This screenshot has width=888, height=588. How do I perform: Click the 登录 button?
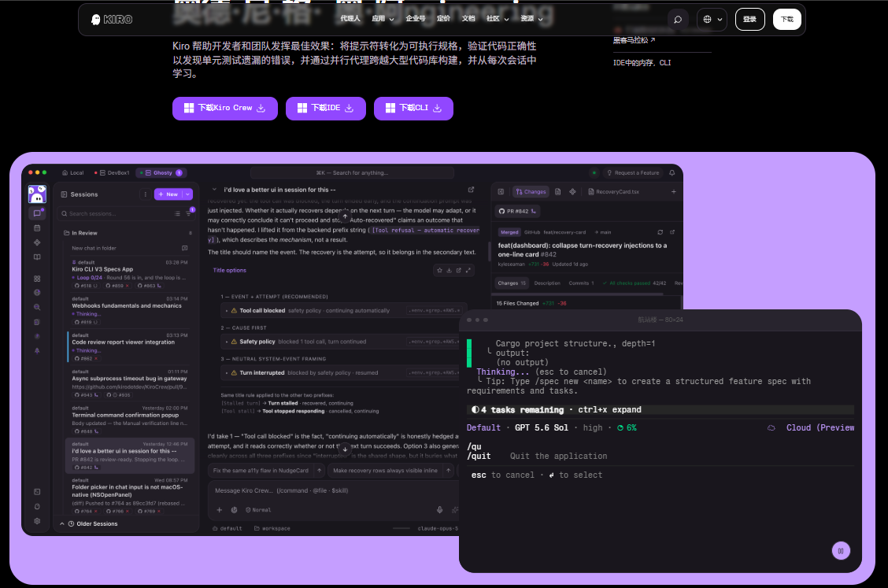pyautogui.click(x=749, y=19)
